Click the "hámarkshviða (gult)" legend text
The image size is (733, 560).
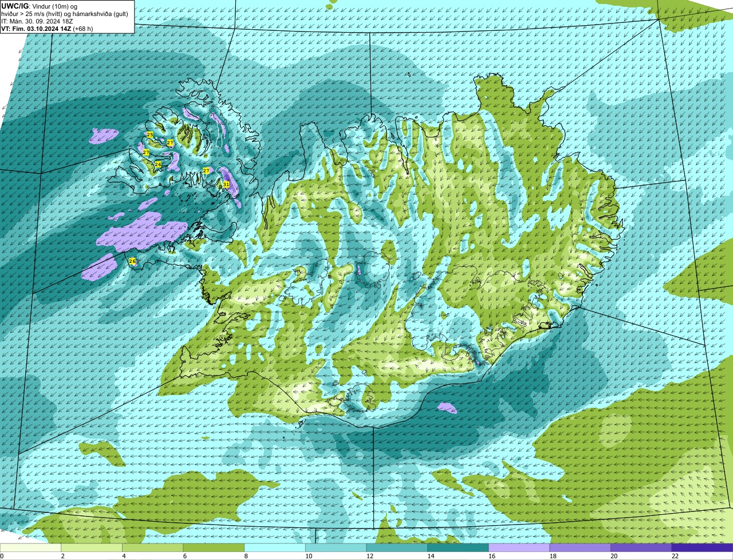101,14
